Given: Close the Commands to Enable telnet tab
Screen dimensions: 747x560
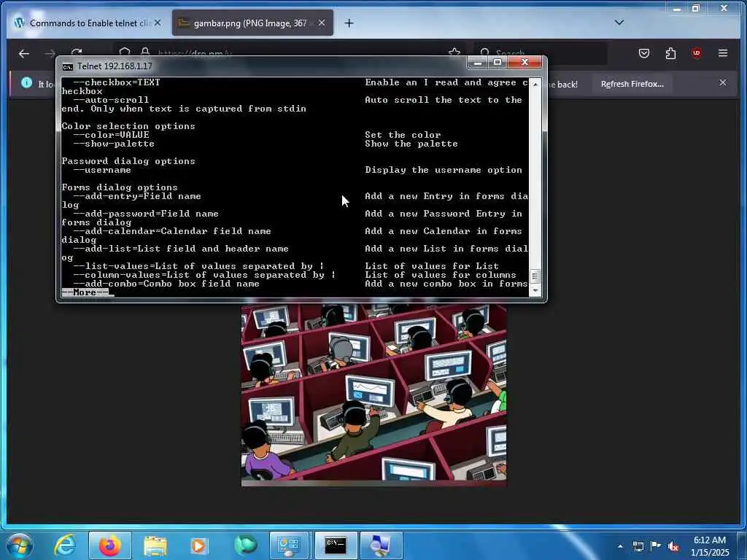Looking at the screenshot, I should tap(158, 23).
